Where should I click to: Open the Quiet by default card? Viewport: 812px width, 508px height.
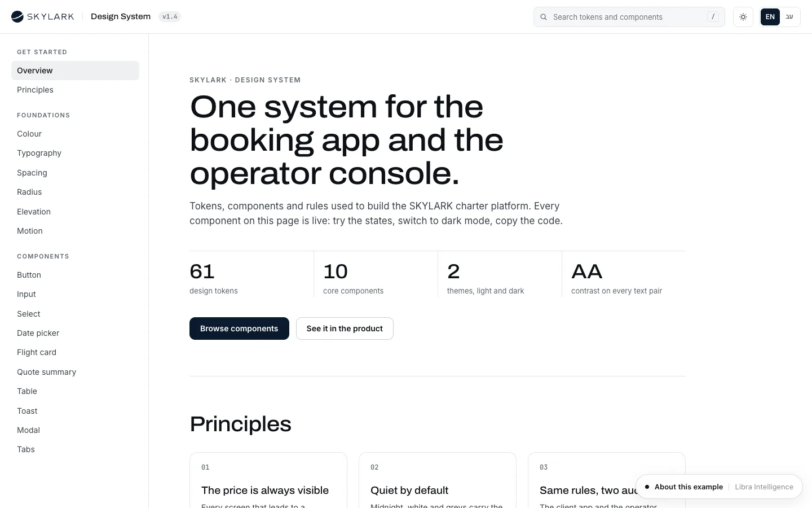point(438,480)
